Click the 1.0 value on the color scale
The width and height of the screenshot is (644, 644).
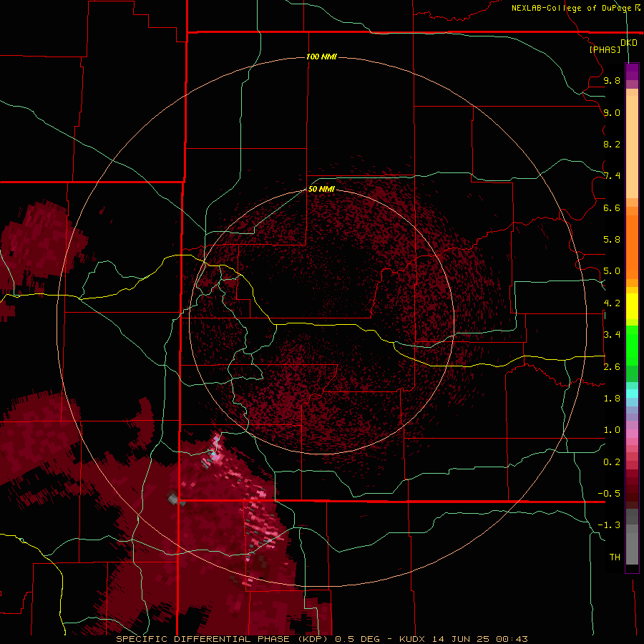612,430
